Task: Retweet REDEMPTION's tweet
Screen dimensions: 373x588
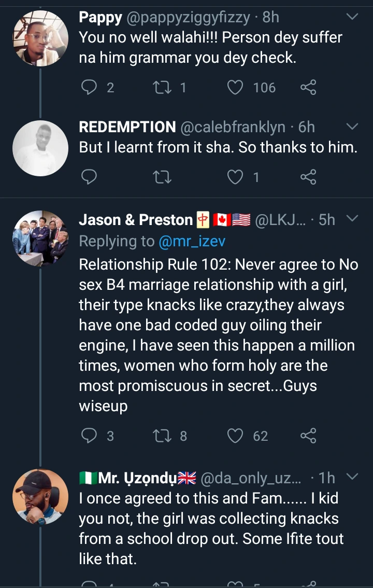Action: pyautogui.click(x=163, y=178)
